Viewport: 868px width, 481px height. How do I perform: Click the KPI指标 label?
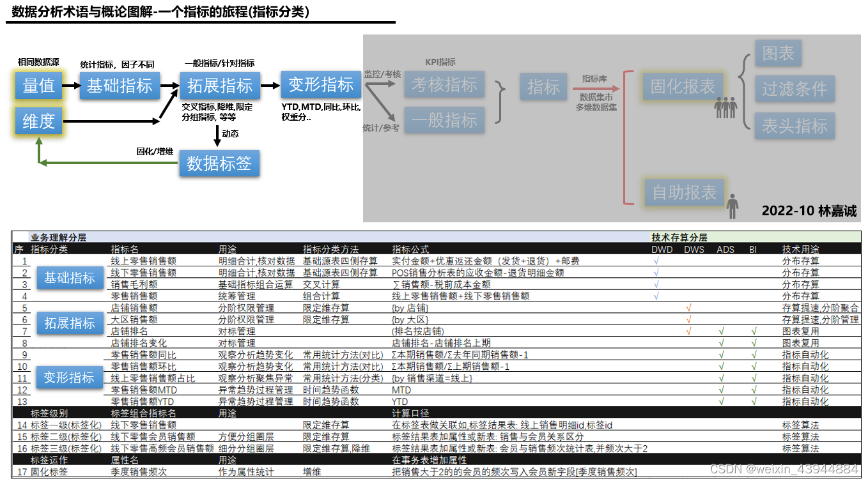[440, 62]
